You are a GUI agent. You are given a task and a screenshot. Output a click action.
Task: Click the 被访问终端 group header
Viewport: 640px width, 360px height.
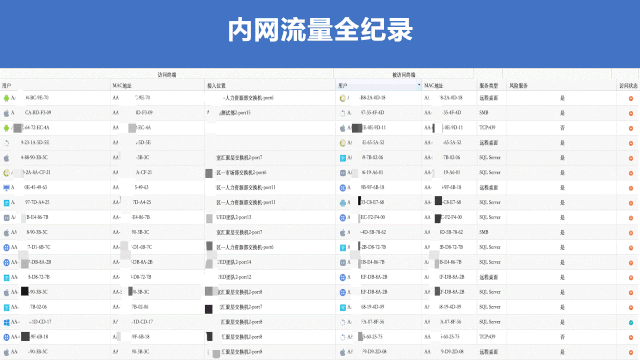pyautogui.click(x=404, y=75)
